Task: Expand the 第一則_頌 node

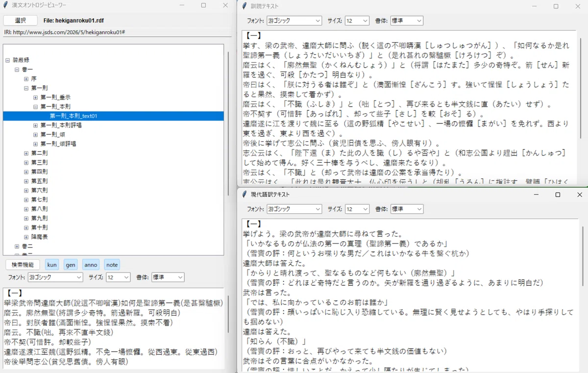Action: pyautogui.click(x=36, y=134)
